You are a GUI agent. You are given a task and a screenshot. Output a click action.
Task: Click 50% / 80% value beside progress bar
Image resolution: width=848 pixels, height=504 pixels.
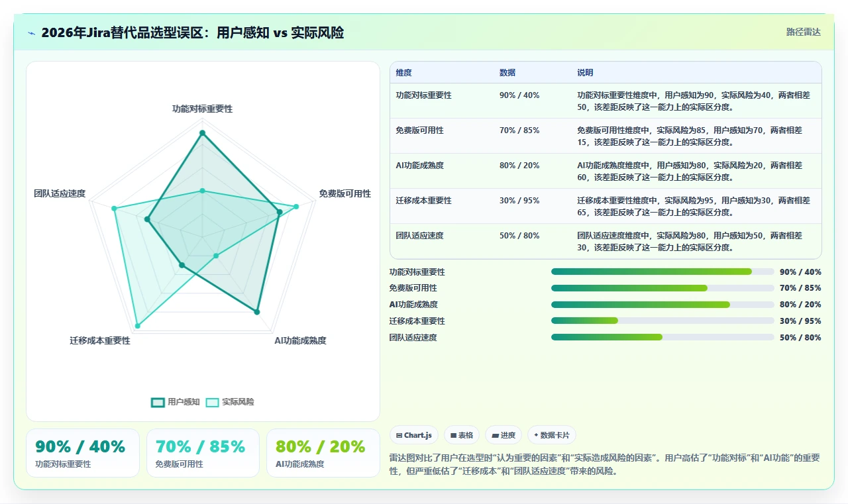tap(800, 338)
